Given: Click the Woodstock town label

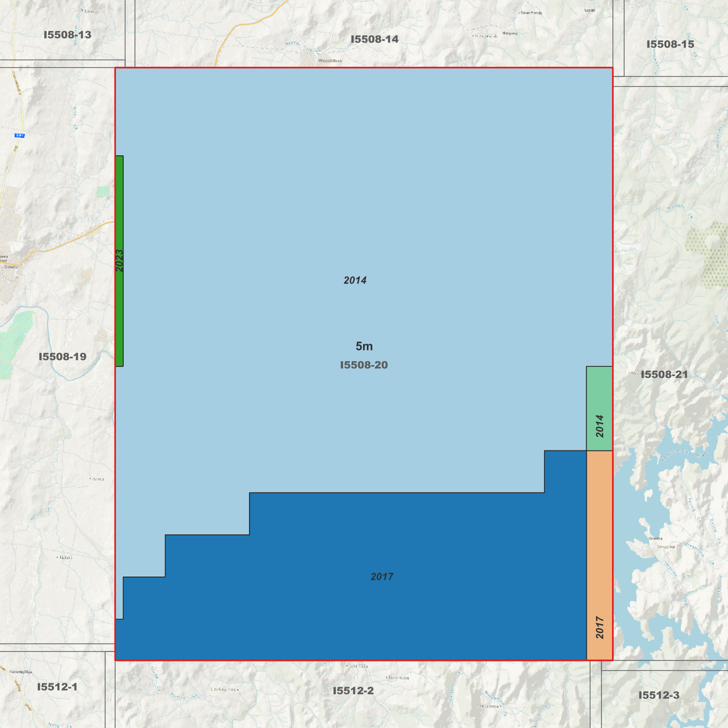Looking at the screenshot, I should tap(330, 60).
